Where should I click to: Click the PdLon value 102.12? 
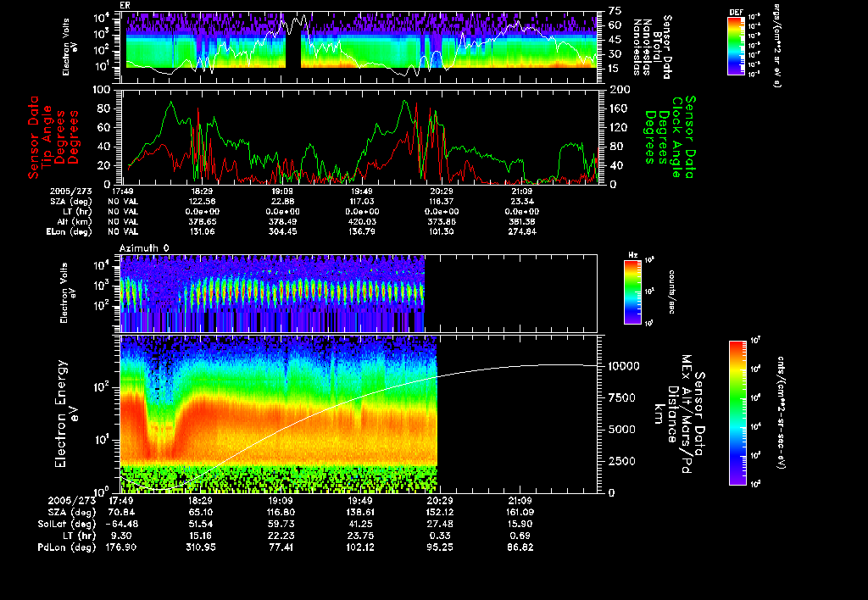coord(360,547)
